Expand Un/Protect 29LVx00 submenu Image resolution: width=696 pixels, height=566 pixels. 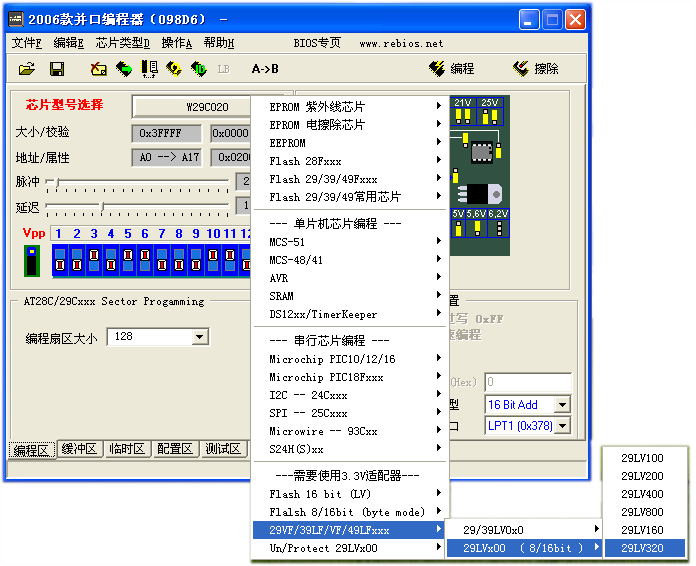tap(351, 548)
